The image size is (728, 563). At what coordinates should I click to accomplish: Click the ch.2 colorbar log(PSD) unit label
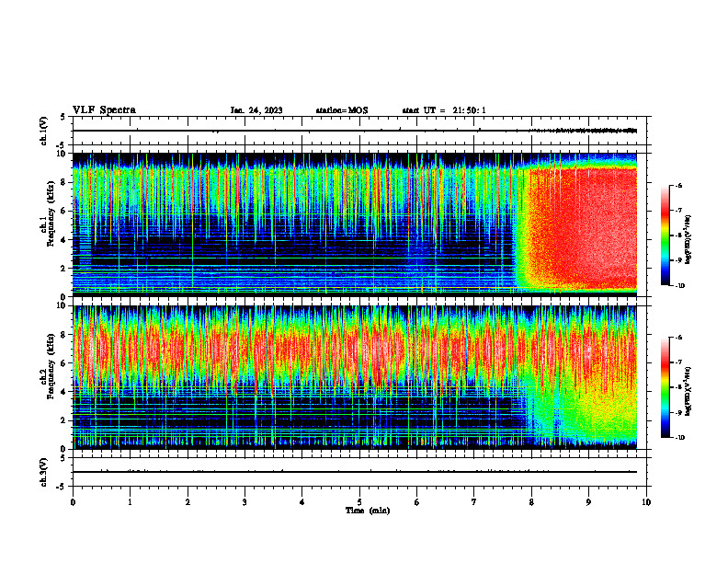pos(688,391)
